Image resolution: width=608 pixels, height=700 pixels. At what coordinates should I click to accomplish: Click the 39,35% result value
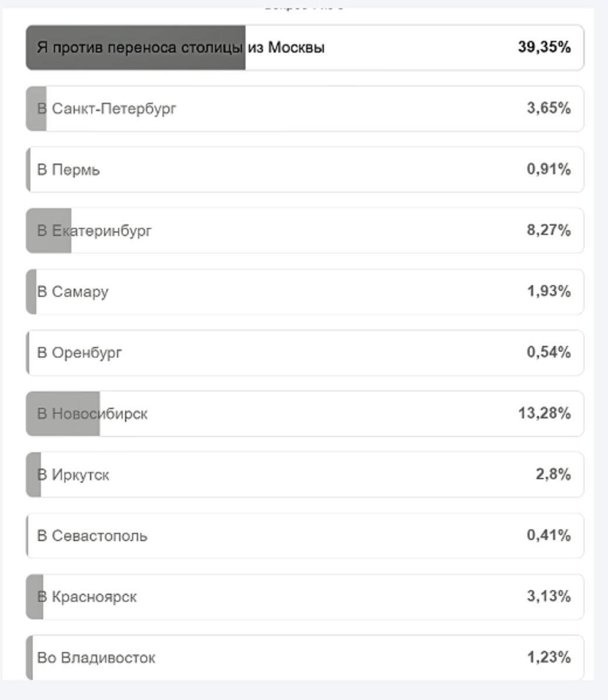544,47
